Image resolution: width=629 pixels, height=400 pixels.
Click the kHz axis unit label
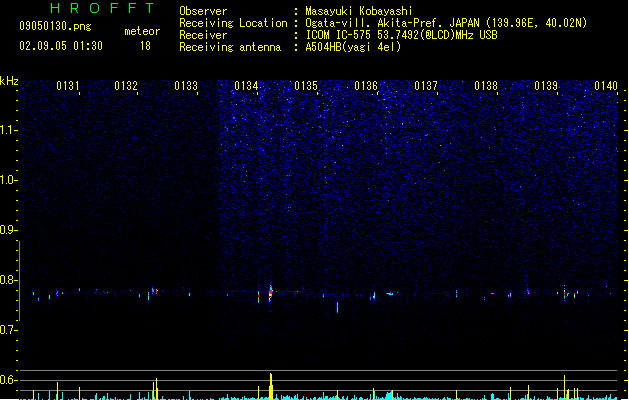point(9,81)
